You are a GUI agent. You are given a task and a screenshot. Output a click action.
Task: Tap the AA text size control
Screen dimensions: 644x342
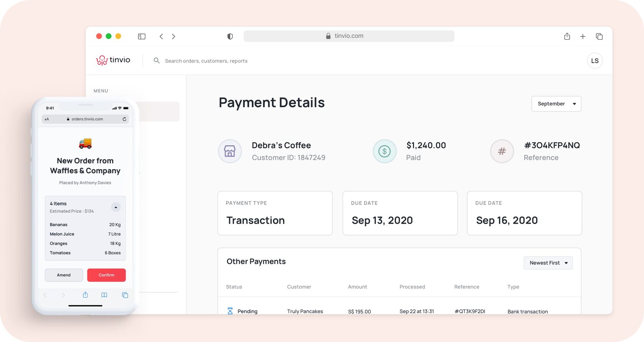(x=47, y=119)
